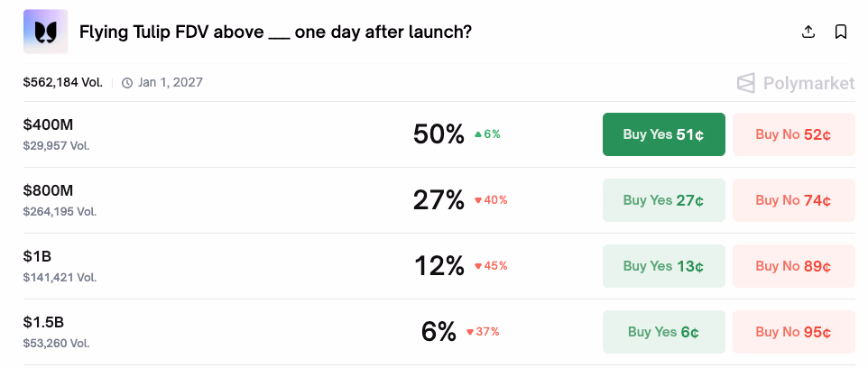Click the green up arrow 6% indicator
Viewport: 868px width, 368px height.
(487, 134)
